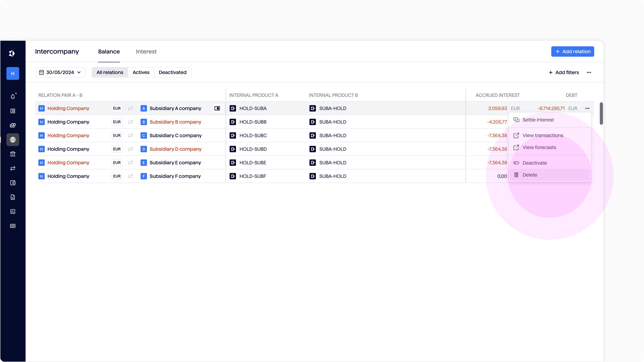Open the dashboard layout icon in sidebar

point(13,111)
